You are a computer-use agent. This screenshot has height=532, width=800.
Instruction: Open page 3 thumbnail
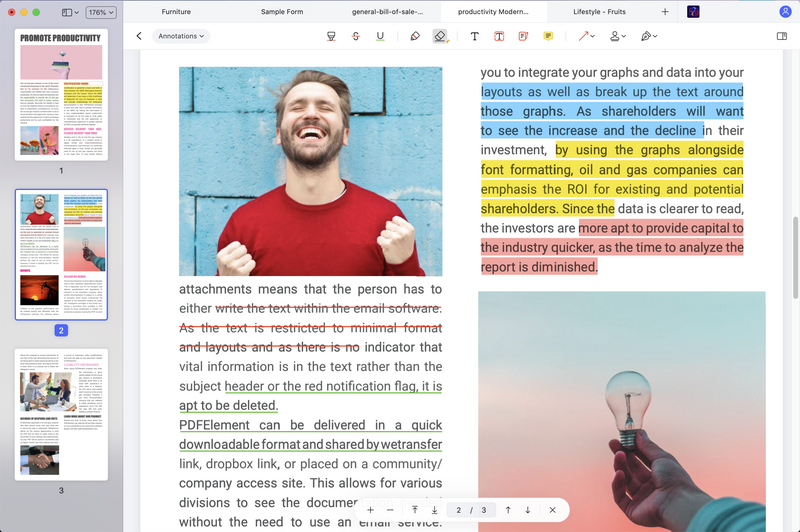click(x=61, y=415)
